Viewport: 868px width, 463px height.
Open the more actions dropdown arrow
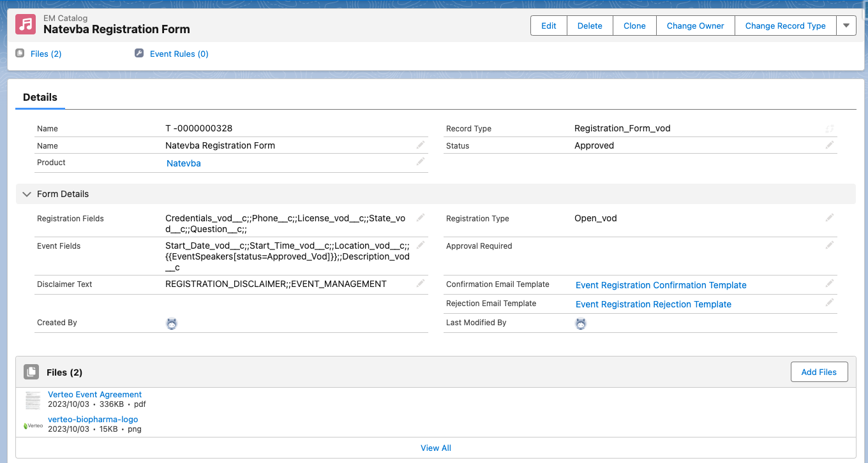(x=846, y=26)
